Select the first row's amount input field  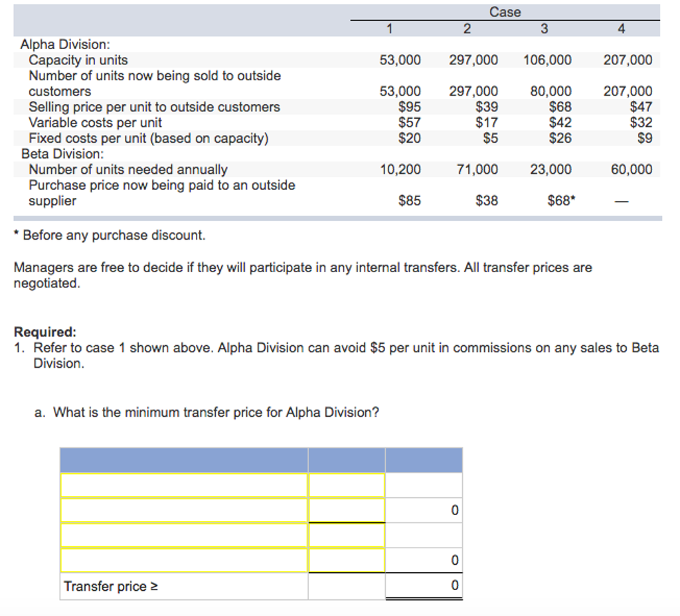coord(347,485)
